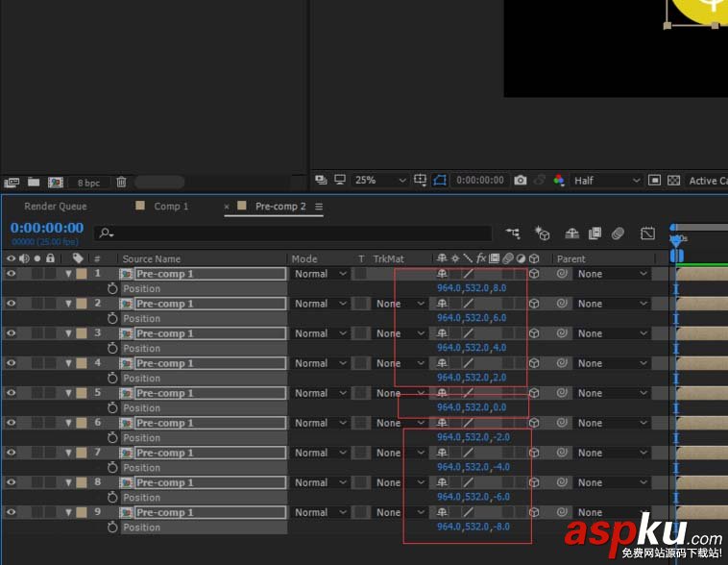Open the Graph Editor icon

tap(647, 233)
